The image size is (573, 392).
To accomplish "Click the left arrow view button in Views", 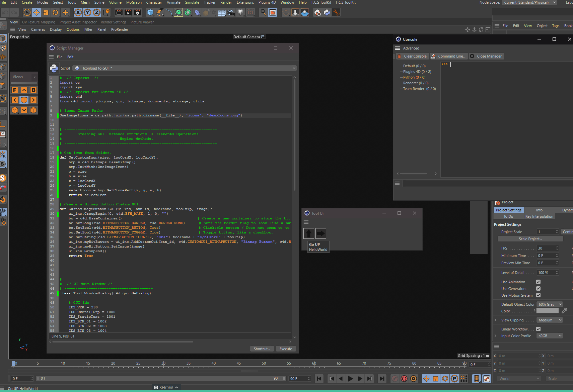I will coord(15,100).
